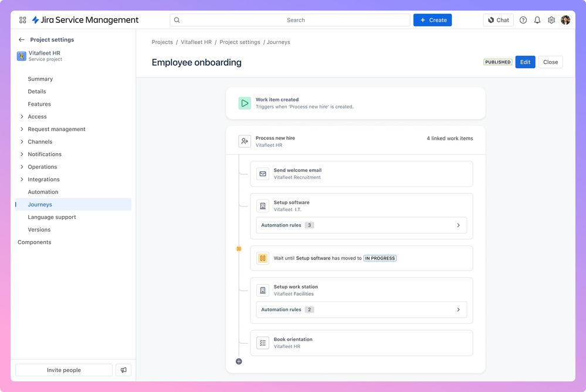Screen dimensions: 586x392
Task: Open Project settings breadcrumb link
Action: tap(239, 42)
